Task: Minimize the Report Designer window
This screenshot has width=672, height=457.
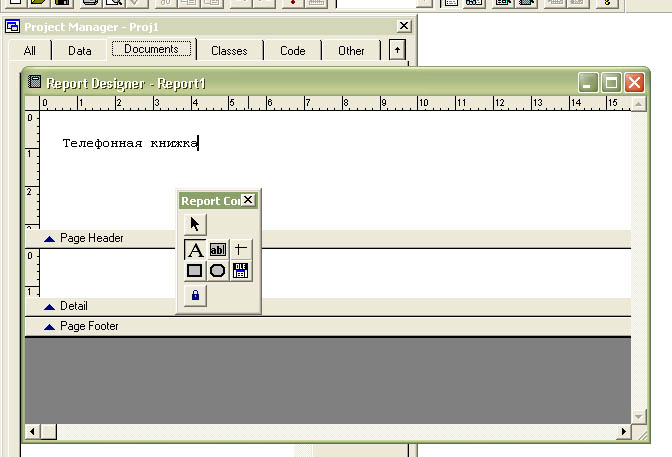Action: tap(588, 83)
